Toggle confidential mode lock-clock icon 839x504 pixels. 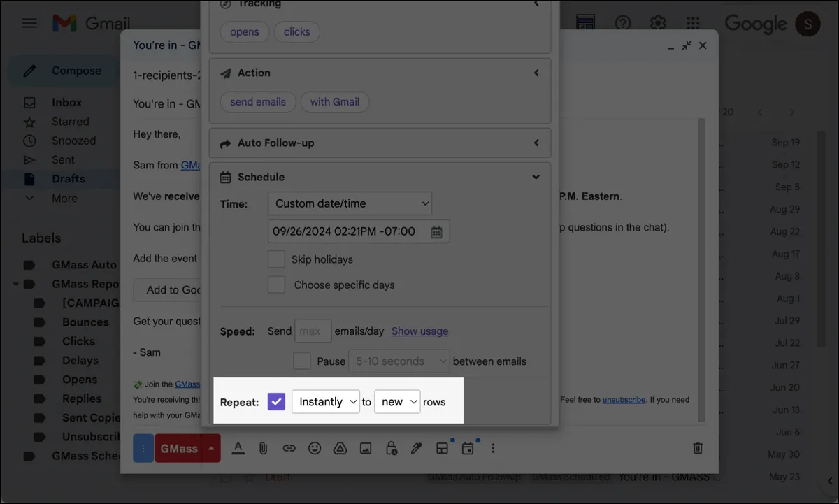pyautogui.click(x=391, y=448)
